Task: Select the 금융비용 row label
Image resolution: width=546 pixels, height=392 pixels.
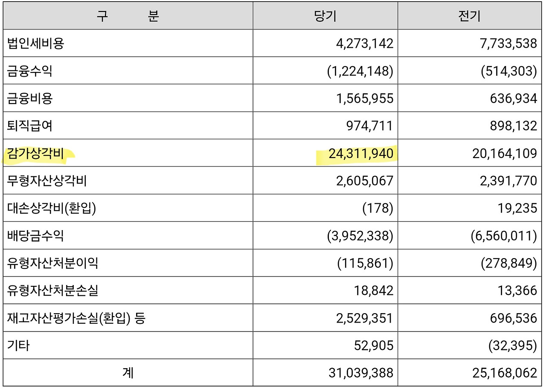Action: pos(30,98)
